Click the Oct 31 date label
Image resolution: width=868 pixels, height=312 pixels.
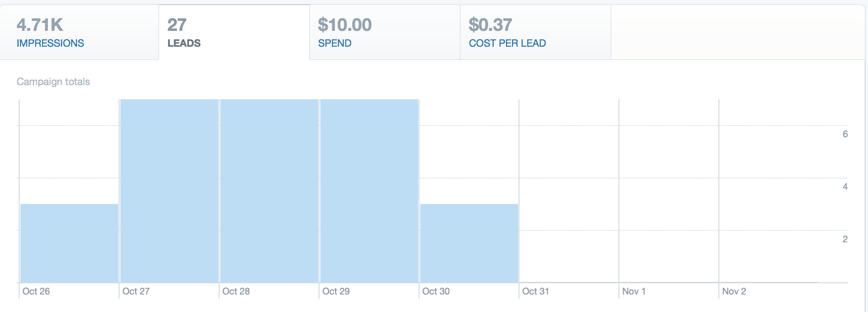pyautogui.click(x=536, y=291)
